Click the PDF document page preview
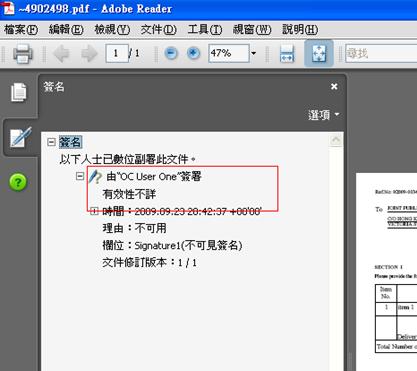417x371 pixels. coord(386,272)
